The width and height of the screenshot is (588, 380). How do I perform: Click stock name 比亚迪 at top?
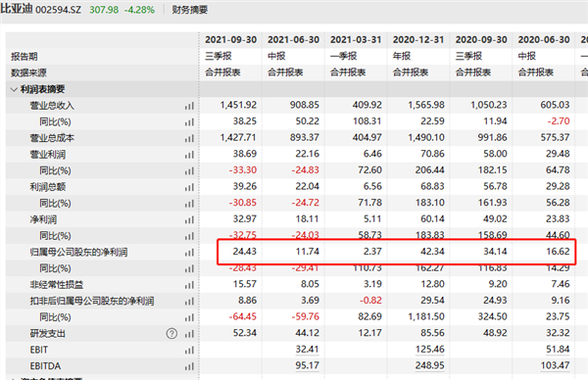[x=17, y=9]
